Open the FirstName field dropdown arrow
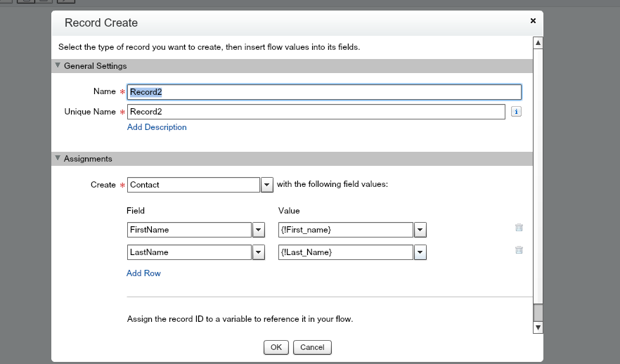Image resolution: width=620 pixels, height=364 pixels. 258,230
